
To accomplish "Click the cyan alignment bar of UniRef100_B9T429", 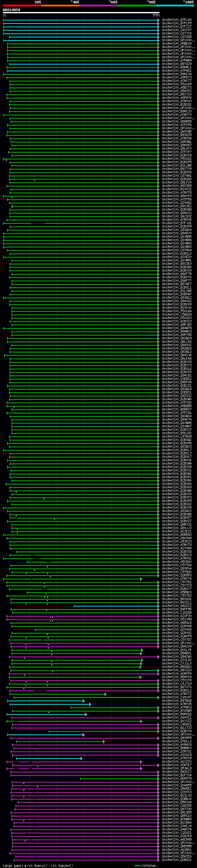I will point(84,64).
